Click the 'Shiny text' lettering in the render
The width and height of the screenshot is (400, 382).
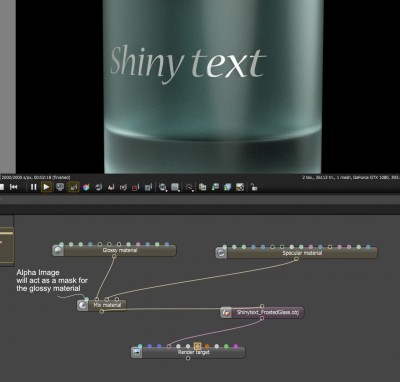(188, 63)
